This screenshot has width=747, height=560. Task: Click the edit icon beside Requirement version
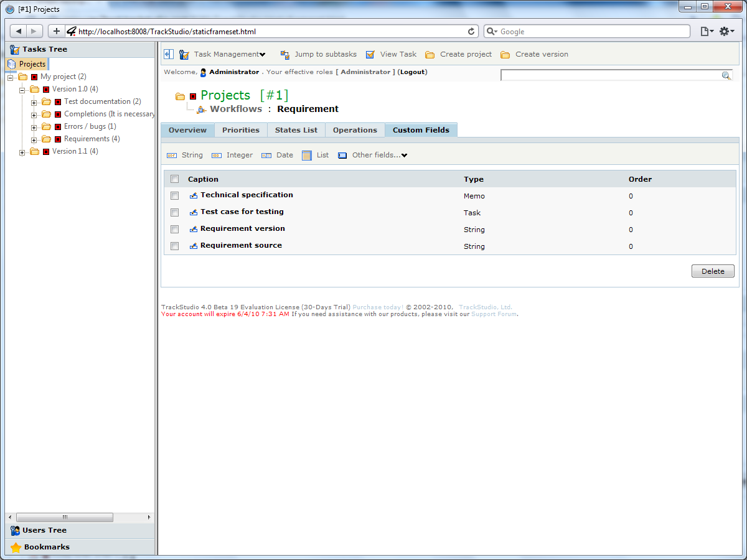pos(194,229)
